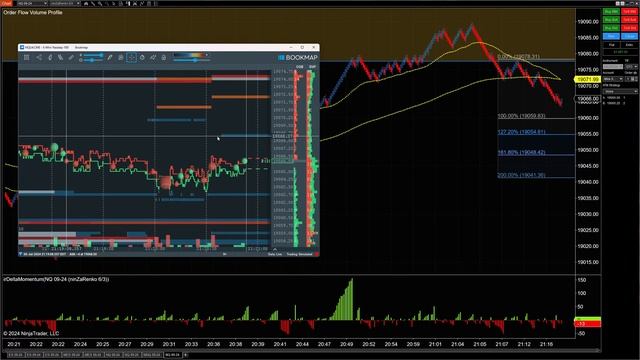Open the NinjaTrader drawing tools pencil icon
Viewport: 640px width, 360px height.
click(x=93, y=4)
